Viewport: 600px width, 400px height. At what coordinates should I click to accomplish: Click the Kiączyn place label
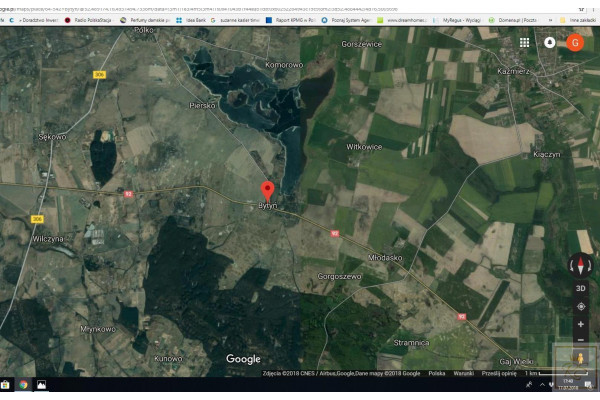click(x=547, y=155)
